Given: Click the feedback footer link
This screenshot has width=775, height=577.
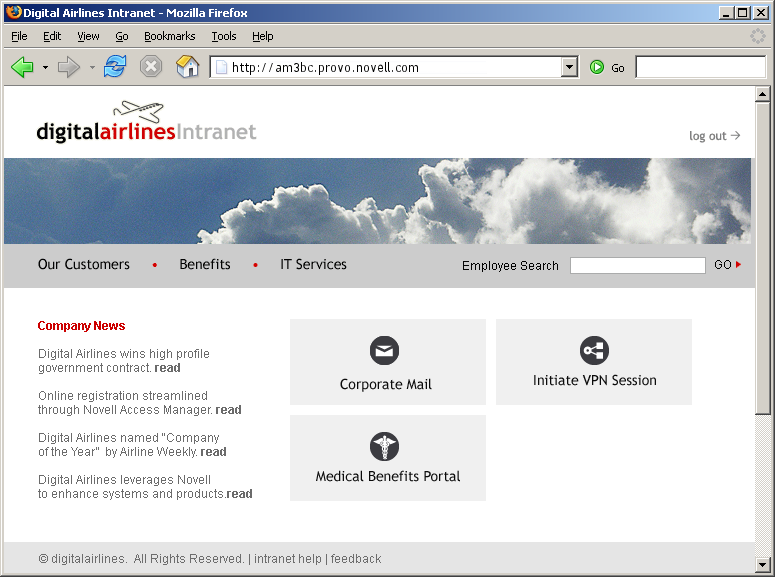Looking at the screenshot, I should [356, 559].
